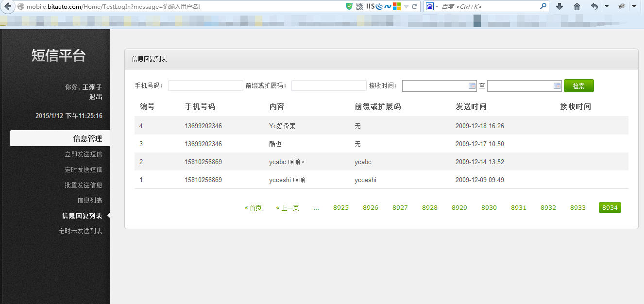Click send time '2009-12-09 09:49'
Viewport: 644px width, 304px height.
point(480,180)
